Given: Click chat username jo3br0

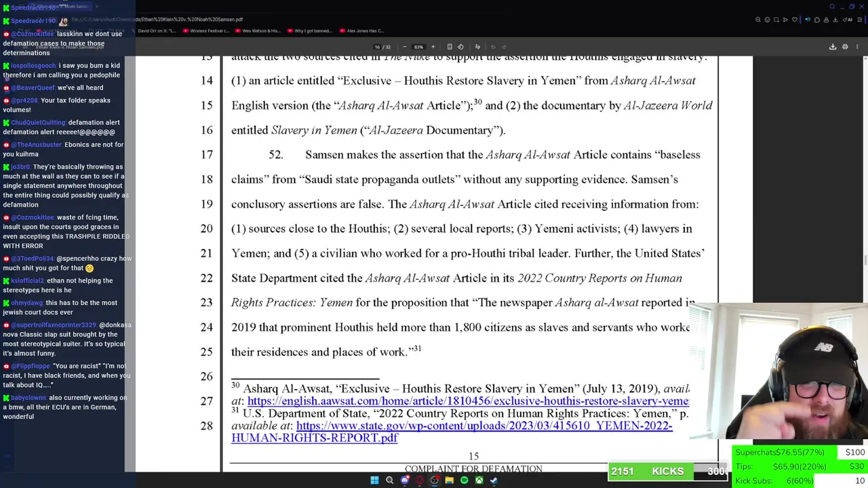Looking at the screenshot, I should [x=21, y=167].
